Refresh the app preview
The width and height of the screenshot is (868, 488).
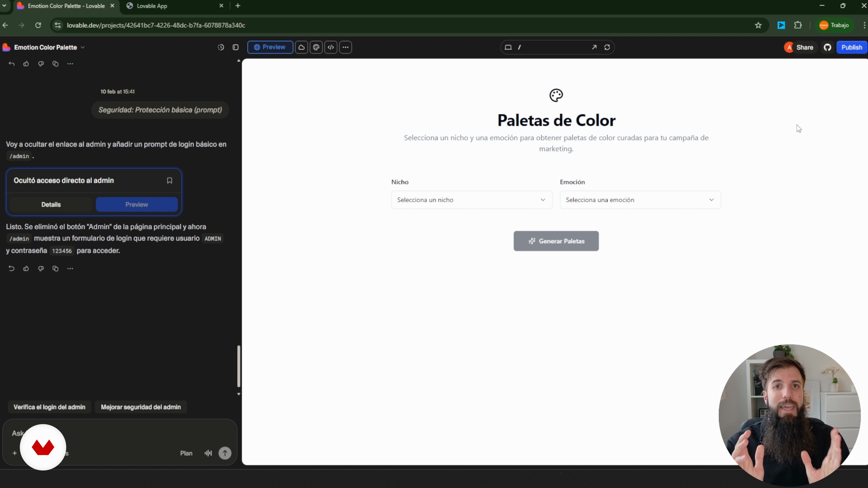pos(607,47)
